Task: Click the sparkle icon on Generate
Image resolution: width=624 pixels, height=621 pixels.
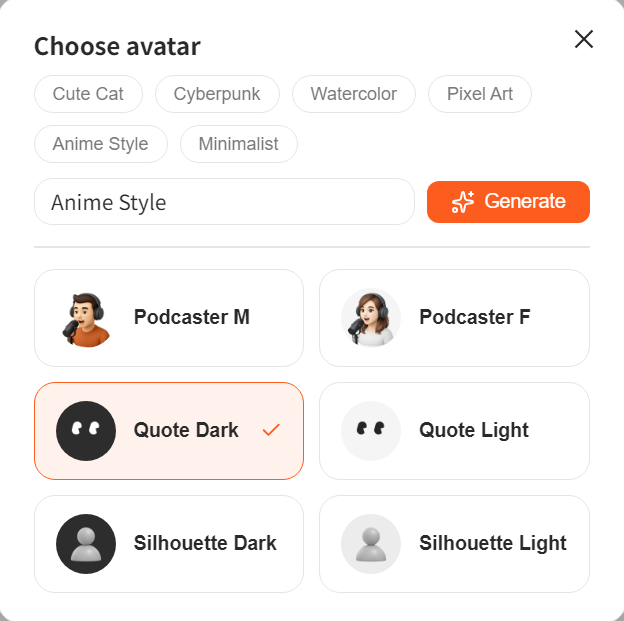Action: (462, 202)
